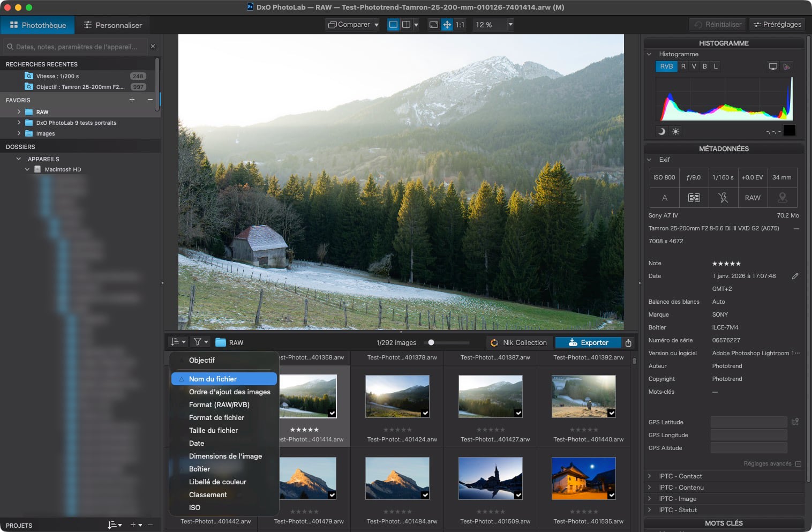
Task: Click the fit-to-screen zoom icon
Action: pyautogui.click(x=434, y=25)
